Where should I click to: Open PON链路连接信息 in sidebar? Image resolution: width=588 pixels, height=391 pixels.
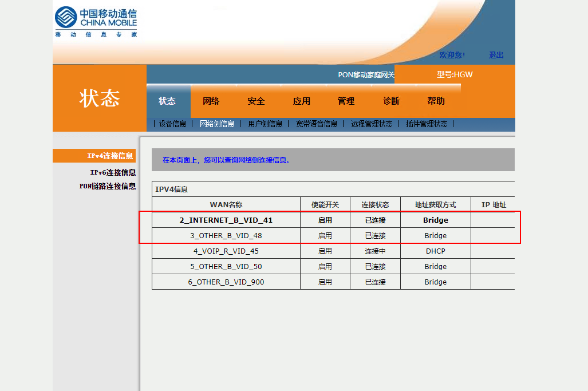[108, 186]
